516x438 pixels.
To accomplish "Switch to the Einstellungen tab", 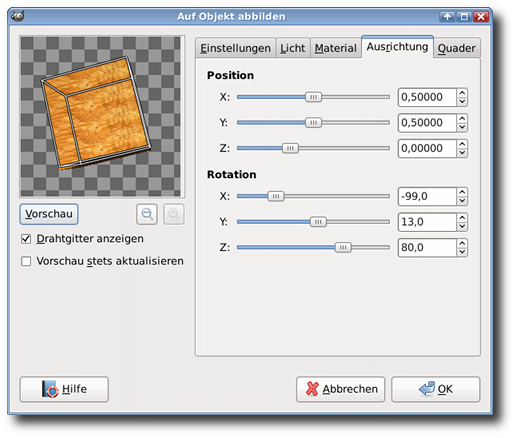I will click(235, 48).
